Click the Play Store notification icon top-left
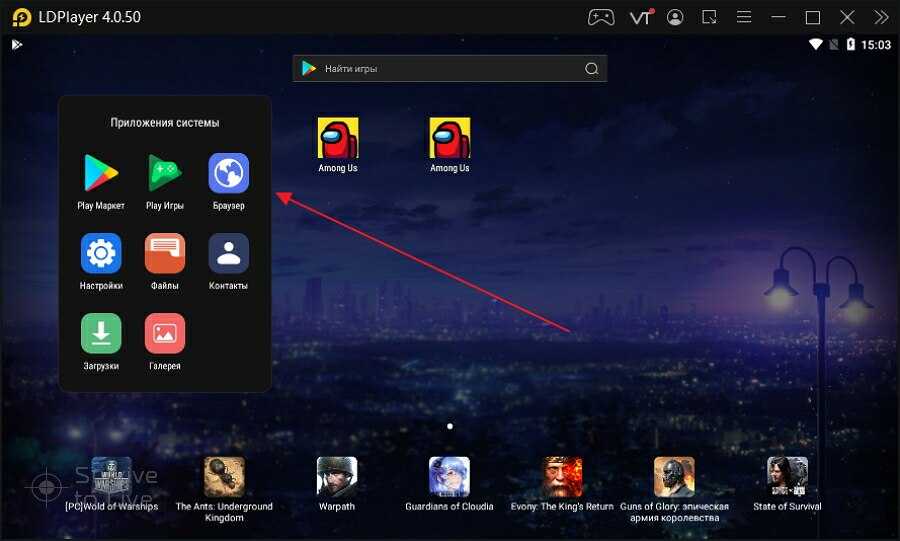The height and width of the screenshot is (541, 900). [x=17, y=44]
